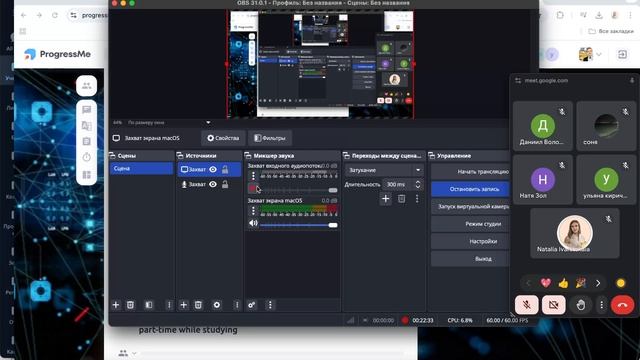Expand the ProgressMe profile avatar chevron

tap(599, 54)
